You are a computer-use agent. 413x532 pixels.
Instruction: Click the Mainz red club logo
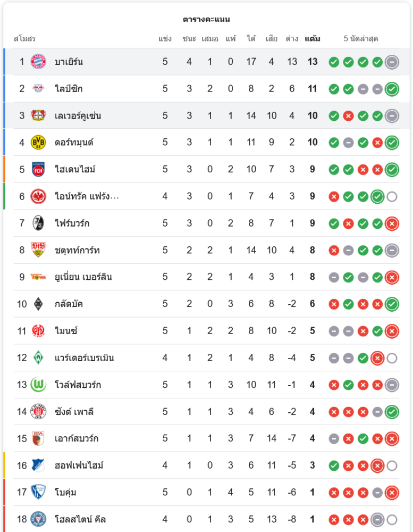click(x=38, y=331)
